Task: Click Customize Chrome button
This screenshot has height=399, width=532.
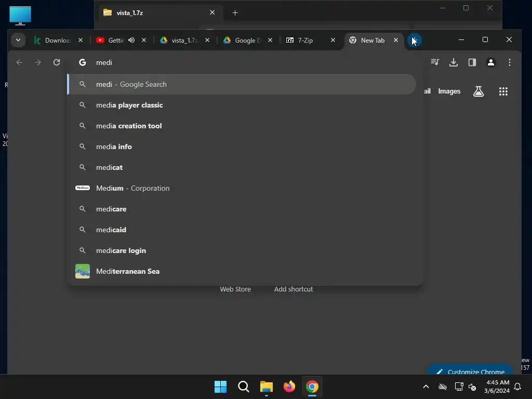Action: 470,370
